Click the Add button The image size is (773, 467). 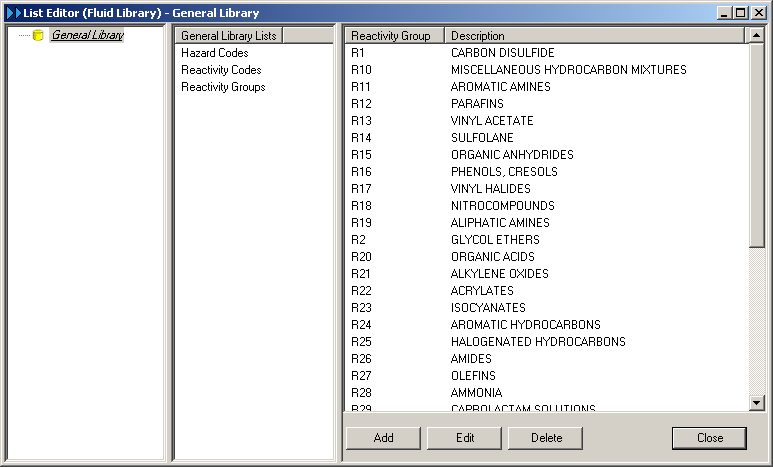(x=383, y=438)
